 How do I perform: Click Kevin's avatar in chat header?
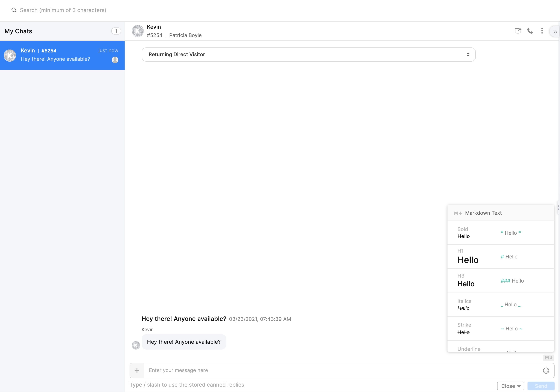tap(138, 31)
